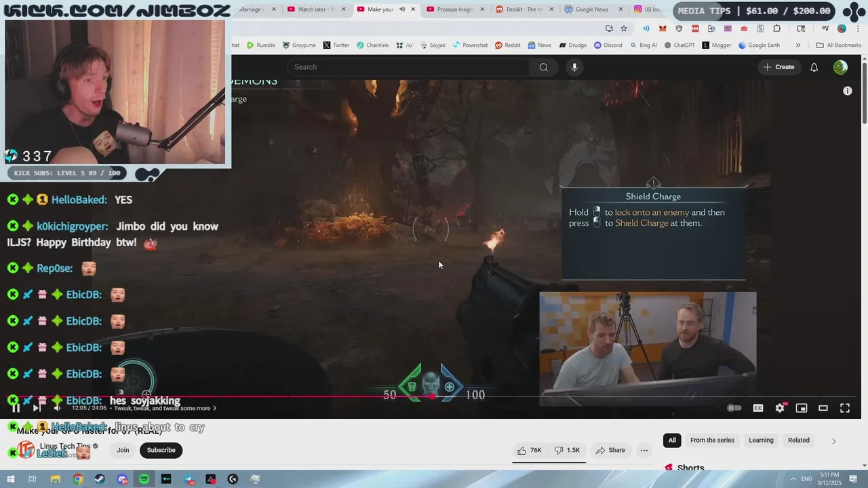Screen dimensions: 868x488
Task: Open Steam from the taskbar
Action: coord(100,479)
